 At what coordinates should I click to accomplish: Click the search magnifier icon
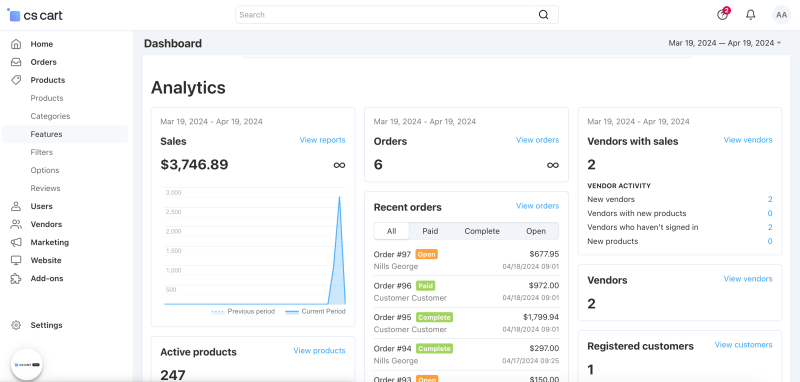coord(543,15)
